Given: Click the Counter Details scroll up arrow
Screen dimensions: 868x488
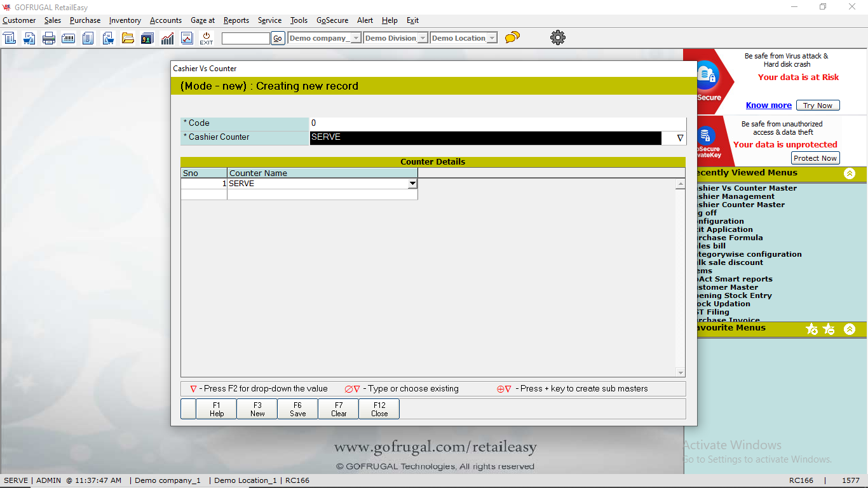Looking at the screenshot, I should pyautogui.click(x=681, y=184).
